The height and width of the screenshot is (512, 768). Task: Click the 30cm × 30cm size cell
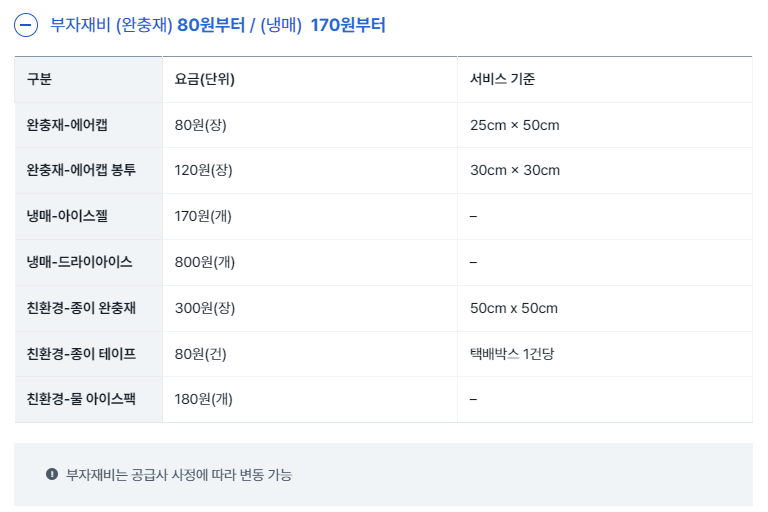pos(514,170)
